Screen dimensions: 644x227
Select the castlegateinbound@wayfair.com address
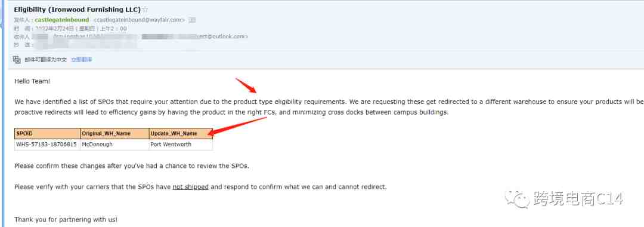(x=139, y=20)
